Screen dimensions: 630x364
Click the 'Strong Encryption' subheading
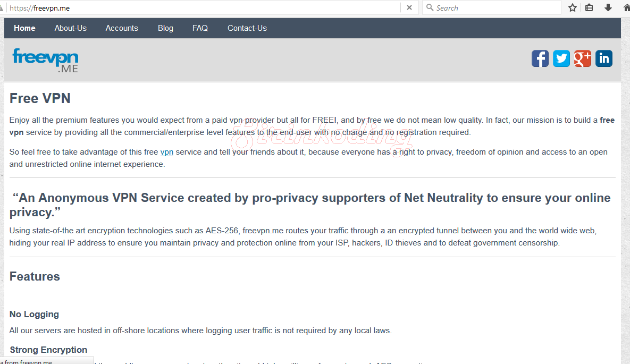(48, 350)
